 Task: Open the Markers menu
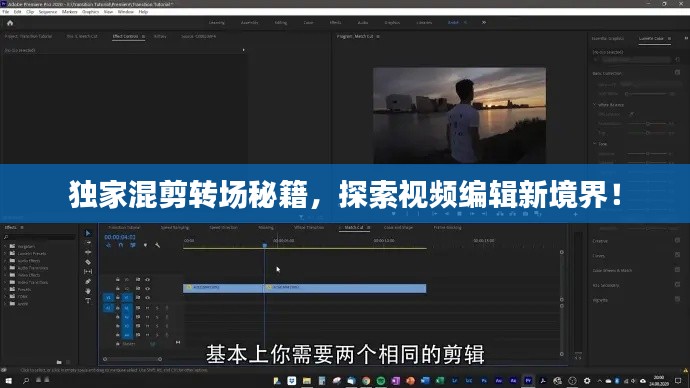point(70,12)
